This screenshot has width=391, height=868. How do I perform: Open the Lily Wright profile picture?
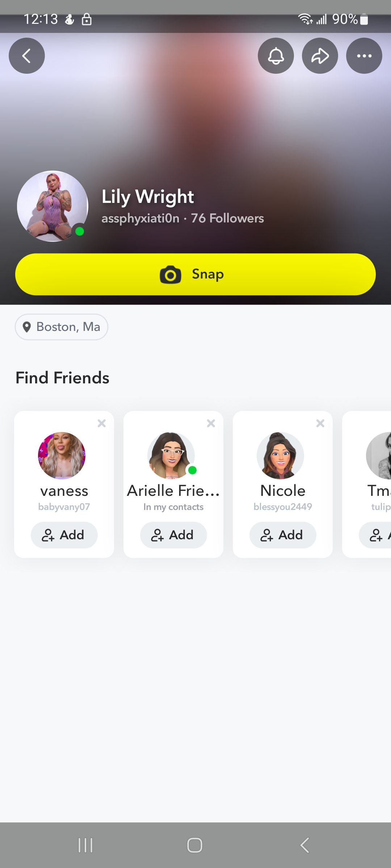[53, 206]
